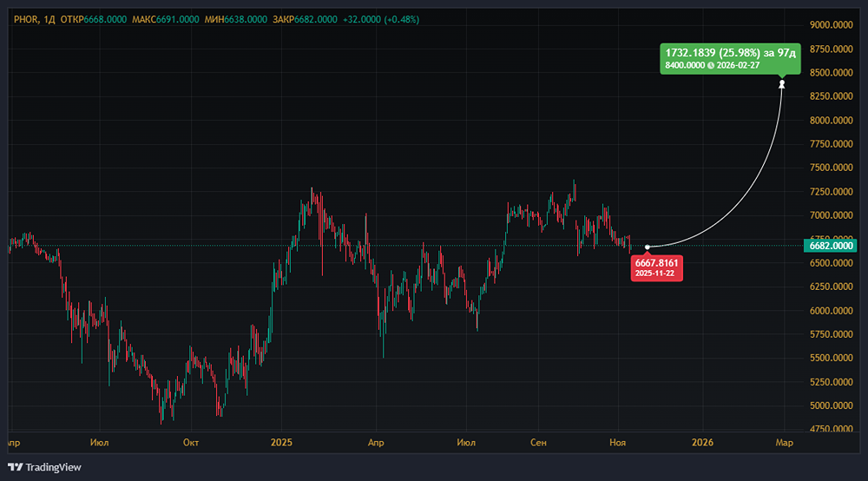
Task: Click the Мар label on time axis
Action: pos(784,443)
